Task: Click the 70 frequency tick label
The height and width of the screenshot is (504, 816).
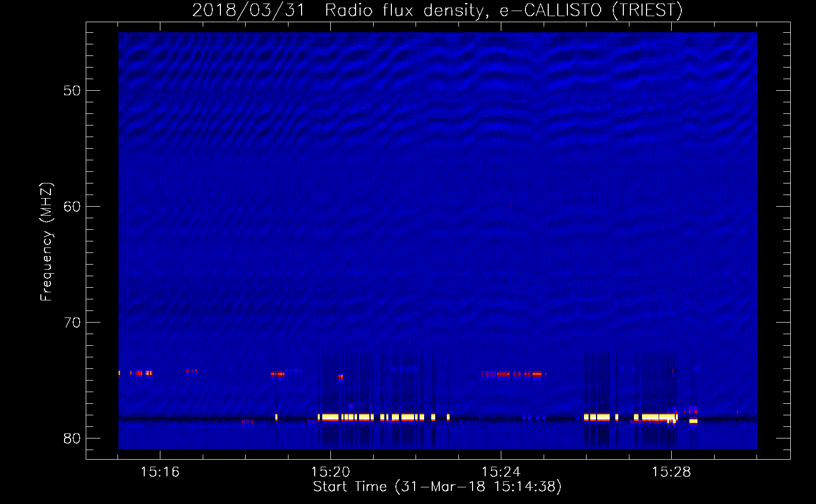Action: pos(72,323)
